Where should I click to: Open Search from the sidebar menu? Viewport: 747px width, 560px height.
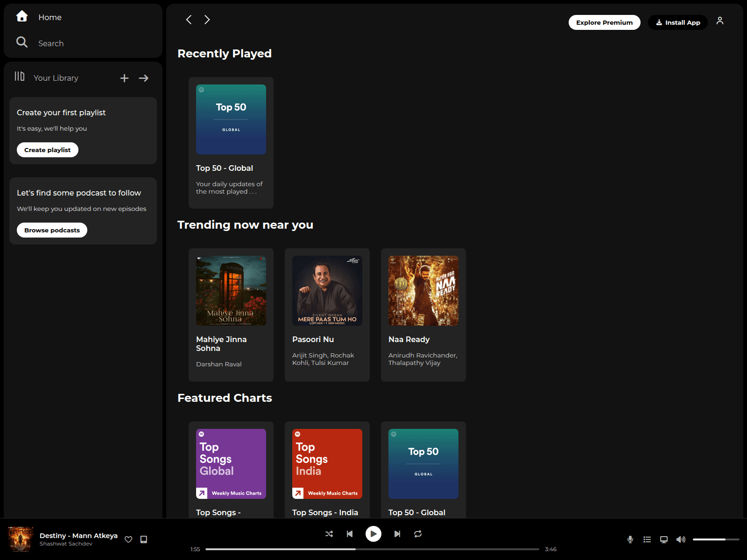pos(51,43)
